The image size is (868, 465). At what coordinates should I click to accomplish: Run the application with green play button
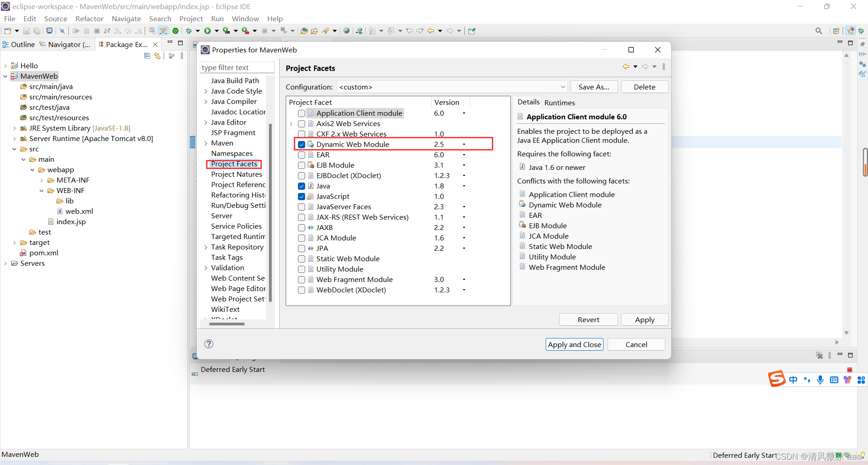click(x=208, y=31)
